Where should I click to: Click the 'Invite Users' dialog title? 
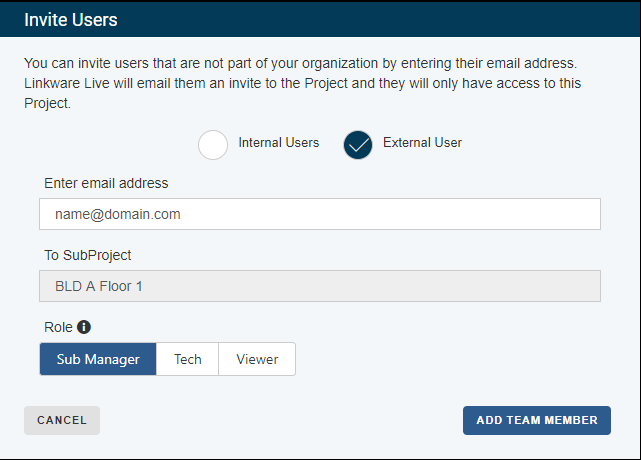pos(71,20)
